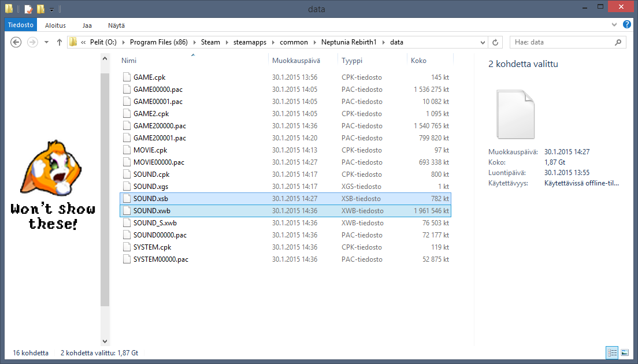Open recent locations dropdown arrow
The width and height of the screenshot is (638, 364).
(x=46, y=42)
